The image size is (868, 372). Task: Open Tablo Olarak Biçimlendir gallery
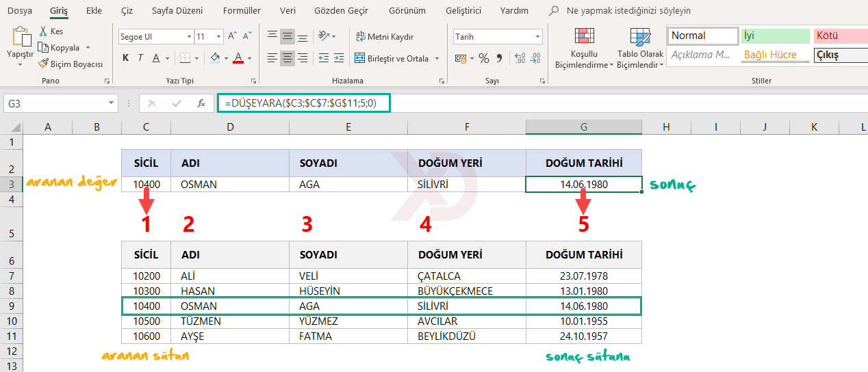point(640,48)
